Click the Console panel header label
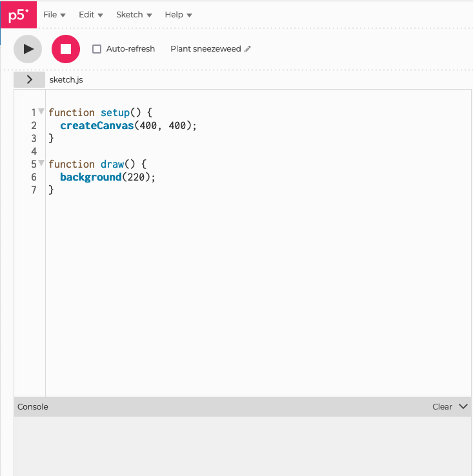This screenshot has width=473, height=476. (x=32, y=406)
